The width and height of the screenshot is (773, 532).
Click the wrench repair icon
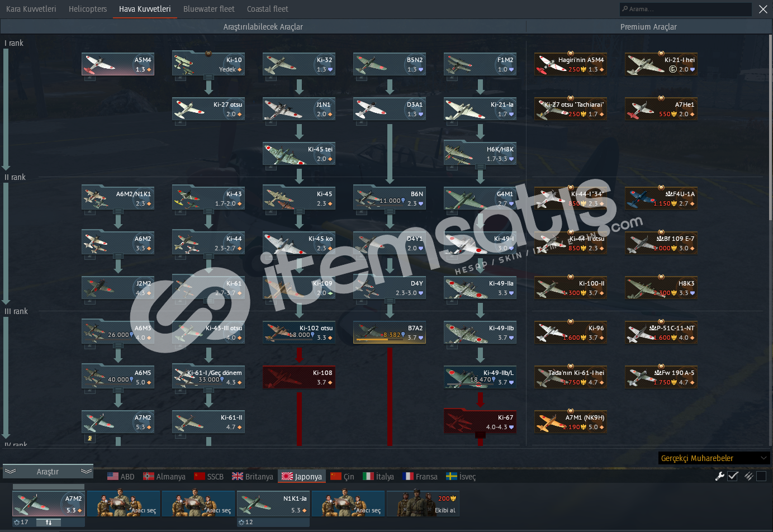pyautogui.click(x=720, y=476)
